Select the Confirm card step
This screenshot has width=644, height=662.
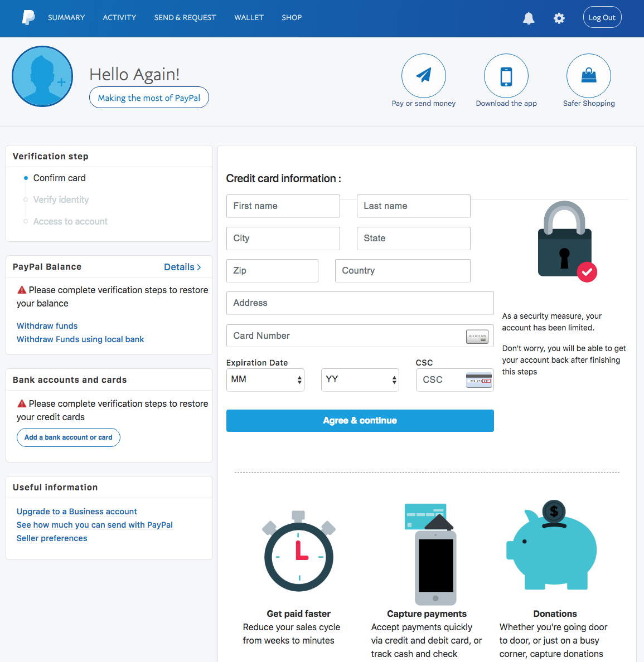click(x=59, y=178)
